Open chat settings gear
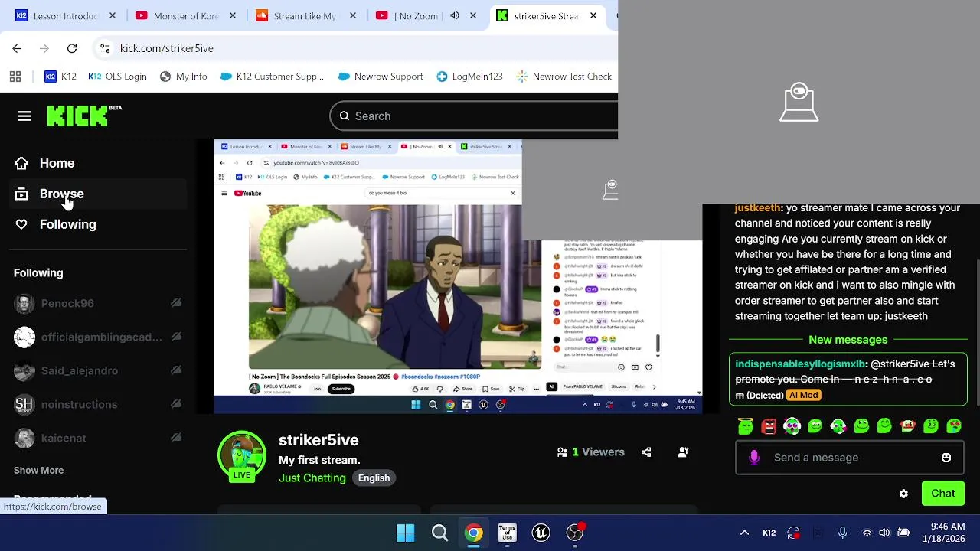Screen dimensions: 980x551 click(x=903, y=494)
